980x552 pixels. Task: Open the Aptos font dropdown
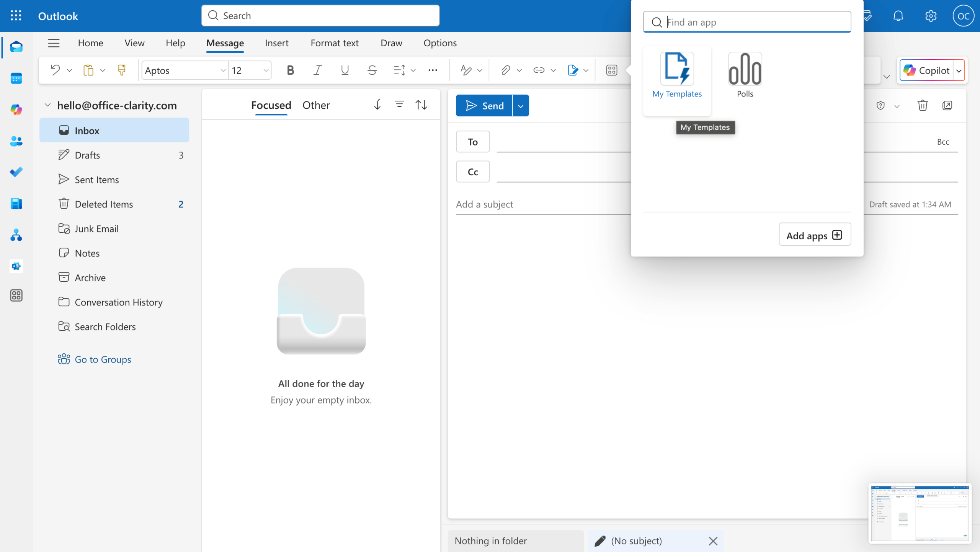pyautogui.click(x=223, y=70)
